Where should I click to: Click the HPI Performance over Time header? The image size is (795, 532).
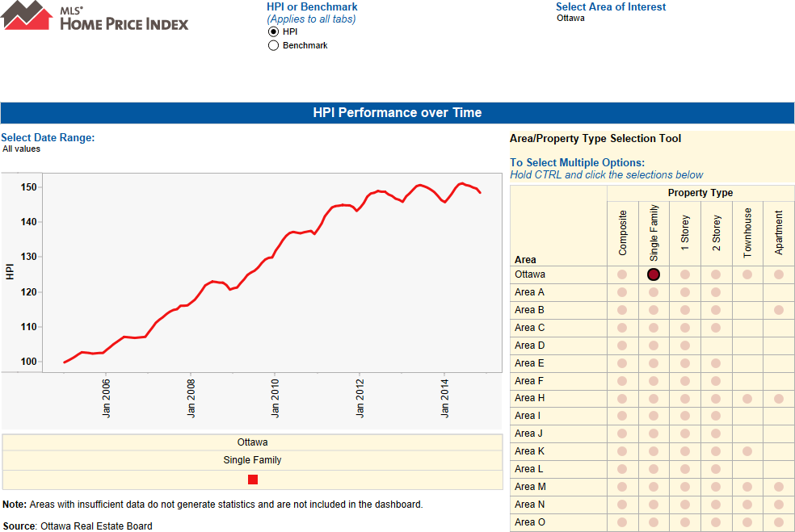(397, 113)
